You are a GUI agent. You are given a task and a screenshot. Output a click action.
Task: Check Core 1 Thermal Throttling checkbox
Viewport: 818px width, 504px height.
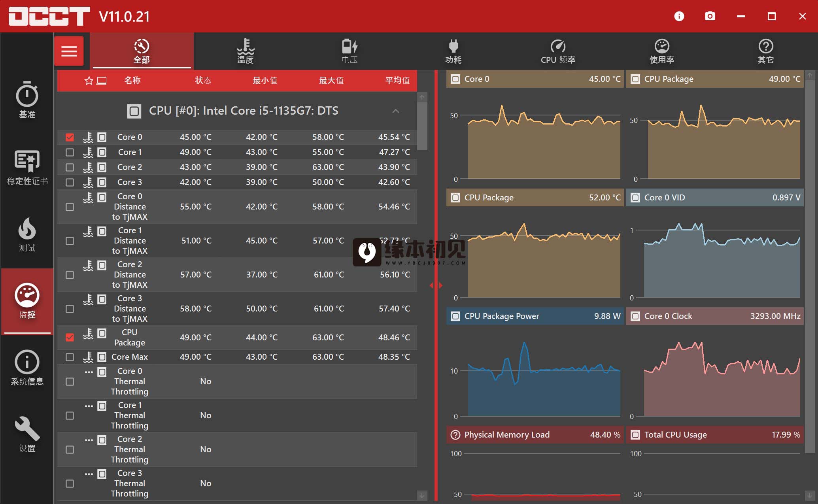70,415
